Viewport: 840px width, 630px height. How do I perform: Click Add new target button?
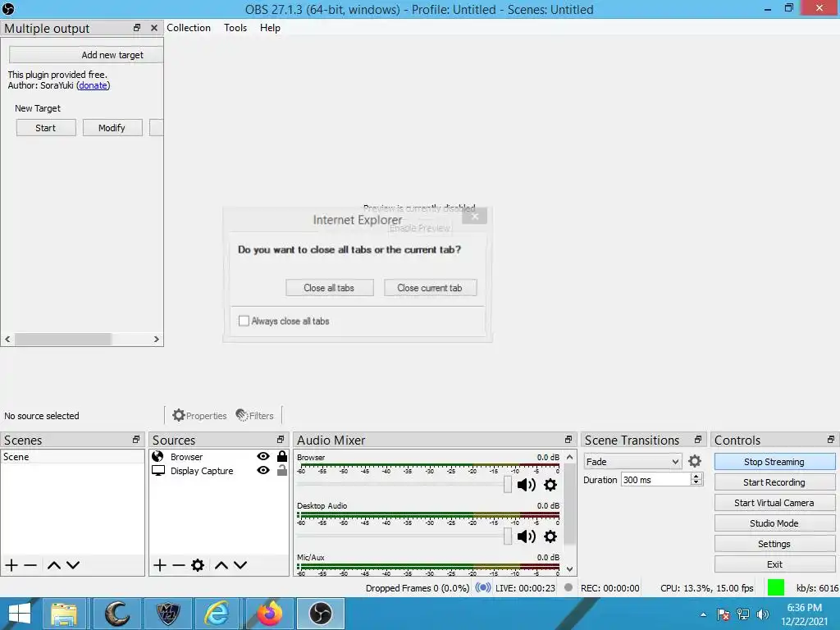pos(86,55)
